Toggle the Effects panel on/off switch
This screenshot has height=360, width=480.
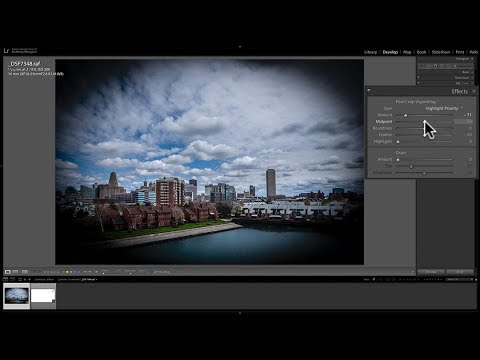click(x=369, y=91)
